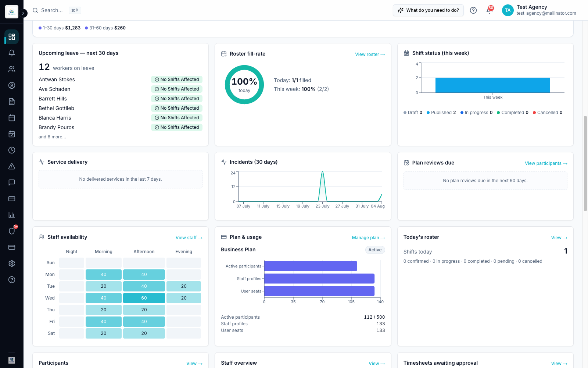Click the 100% roster fill-rate ring
This screenshot has width=588, height=368.
coord(244,85)
